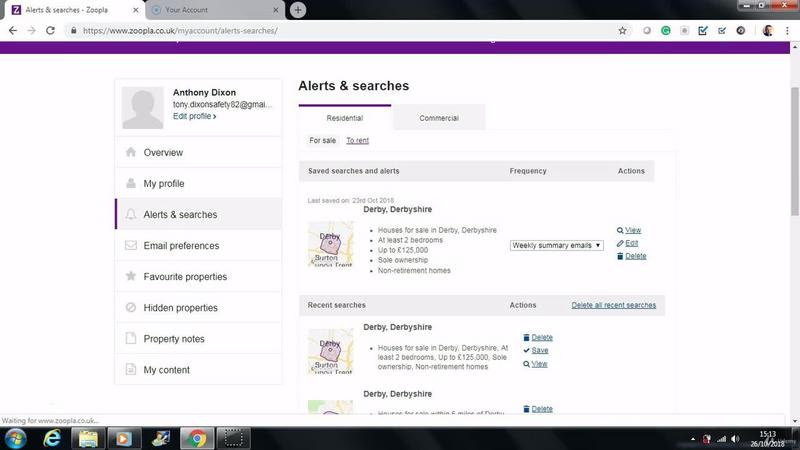Click the Alerts bell icon

coord(131,214)
